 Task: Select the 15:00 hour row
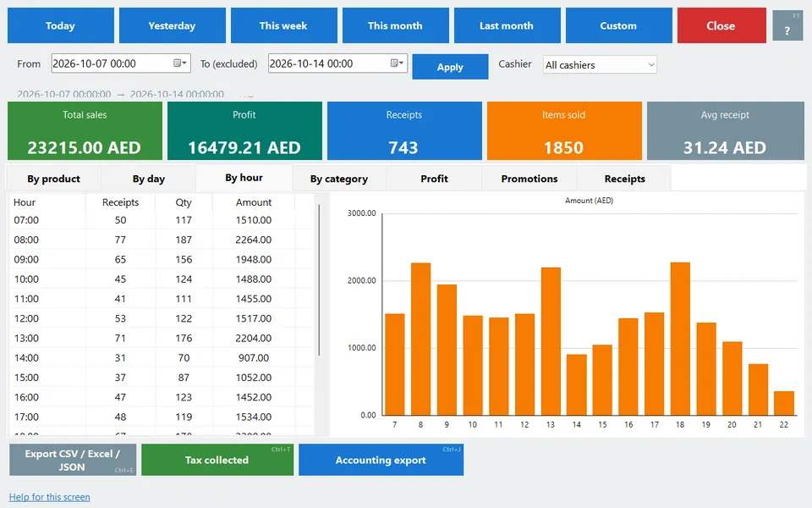(162, 378)
